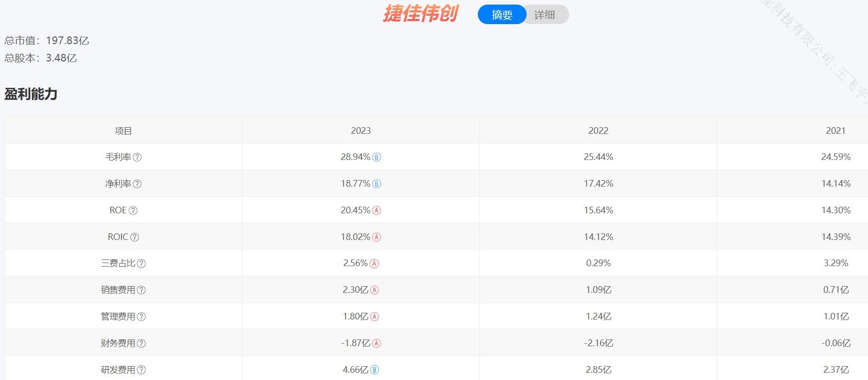The width and height of the screenshot is (868, 380).
Task: Click the A rating badge beside 20.45%
Action: click(x=376, y=211)
